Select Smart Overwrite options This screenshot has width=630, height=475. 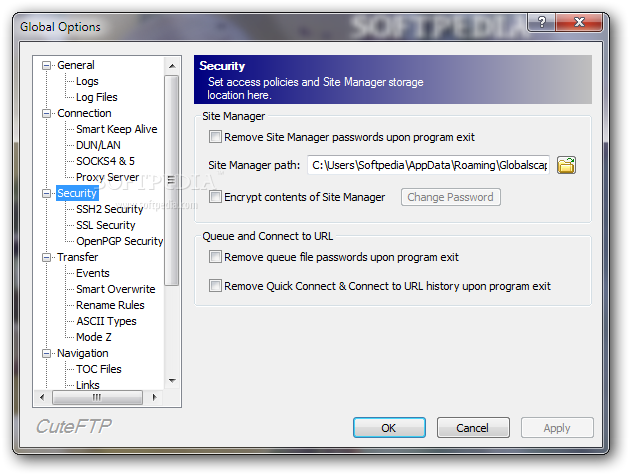point(115,289)
